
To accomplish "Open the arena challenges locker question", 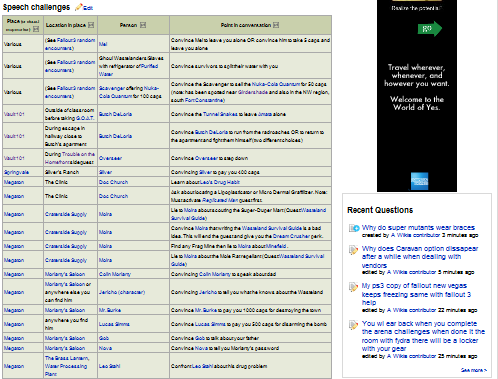I will [423, 336].
